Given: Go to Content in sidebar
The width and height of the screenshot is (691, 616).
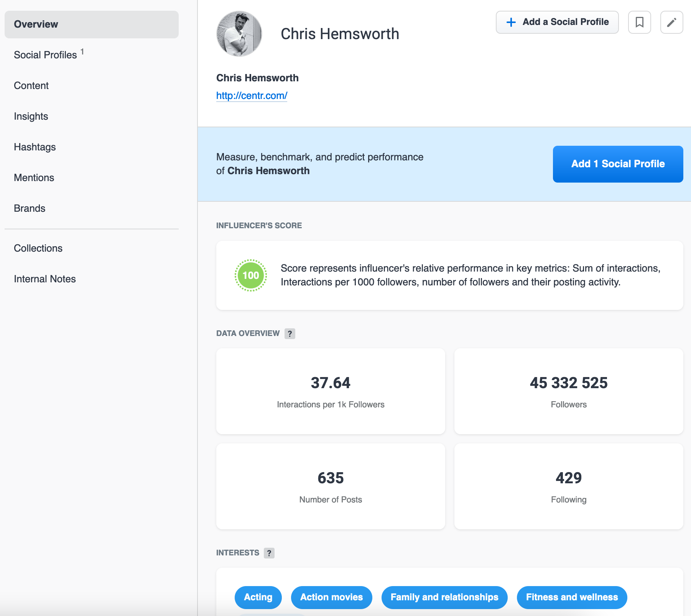Looking at the screenshot, I should 31,86.
